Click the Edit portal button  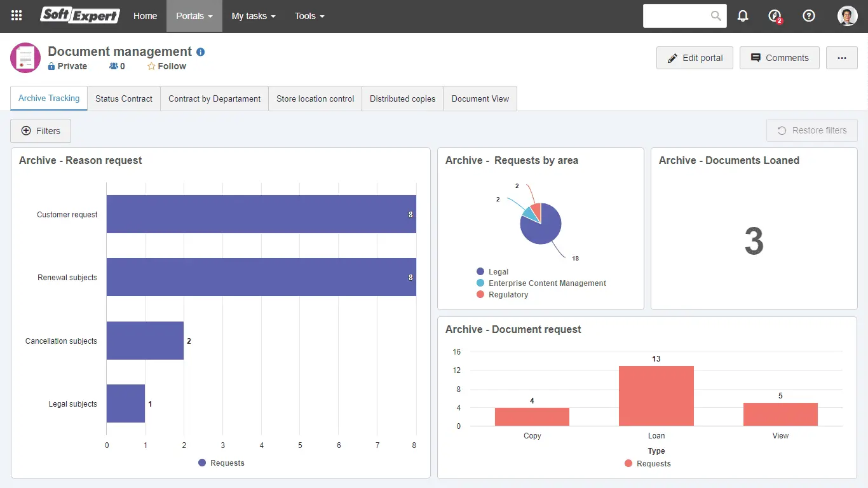click(695, 58)
